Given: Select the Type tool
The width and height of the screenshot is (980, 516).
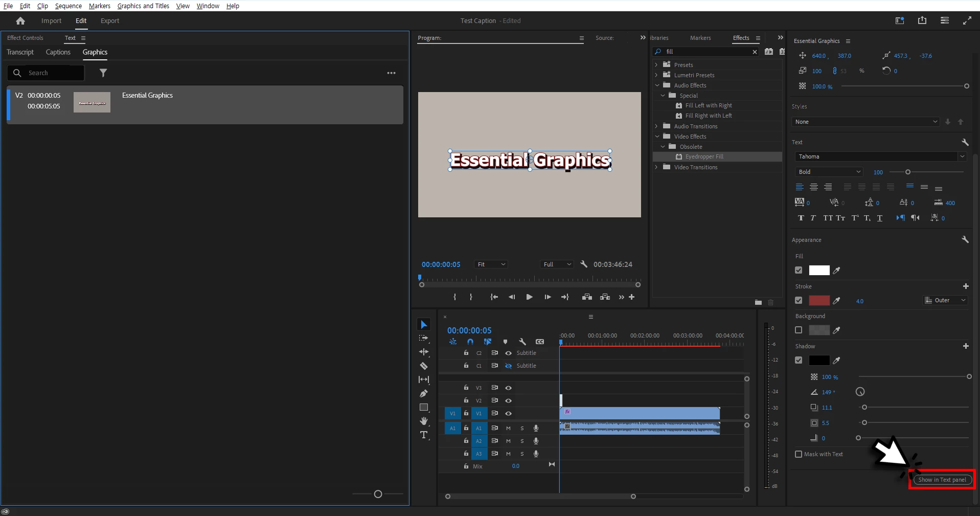Looking at the screenshot, I should pos(424,435).
